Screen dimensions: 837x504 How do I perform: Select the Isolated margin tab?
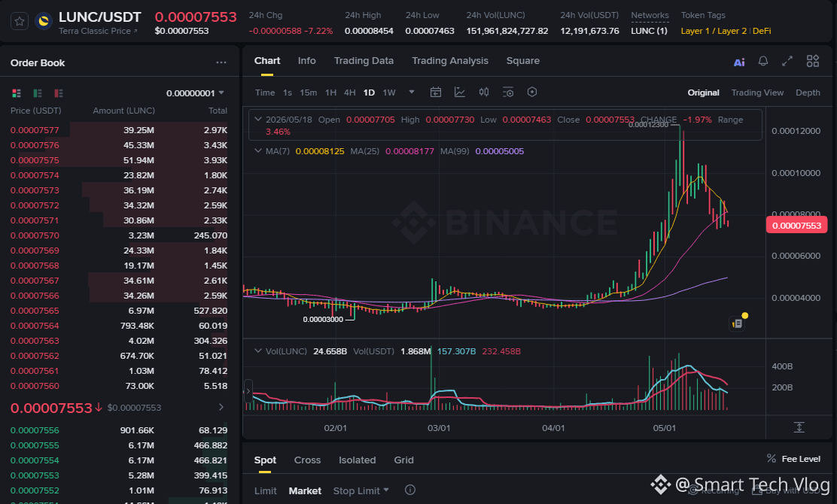pos(357,460)
